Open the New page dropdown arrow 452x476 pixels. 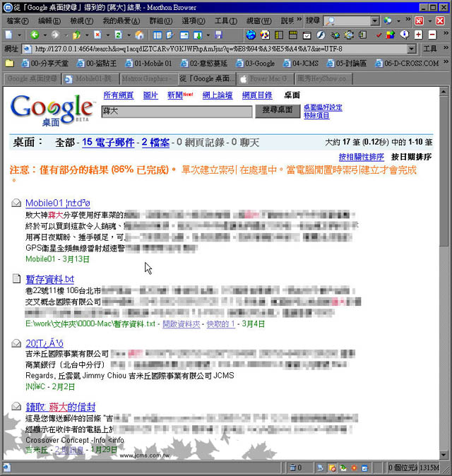point(20,35)
